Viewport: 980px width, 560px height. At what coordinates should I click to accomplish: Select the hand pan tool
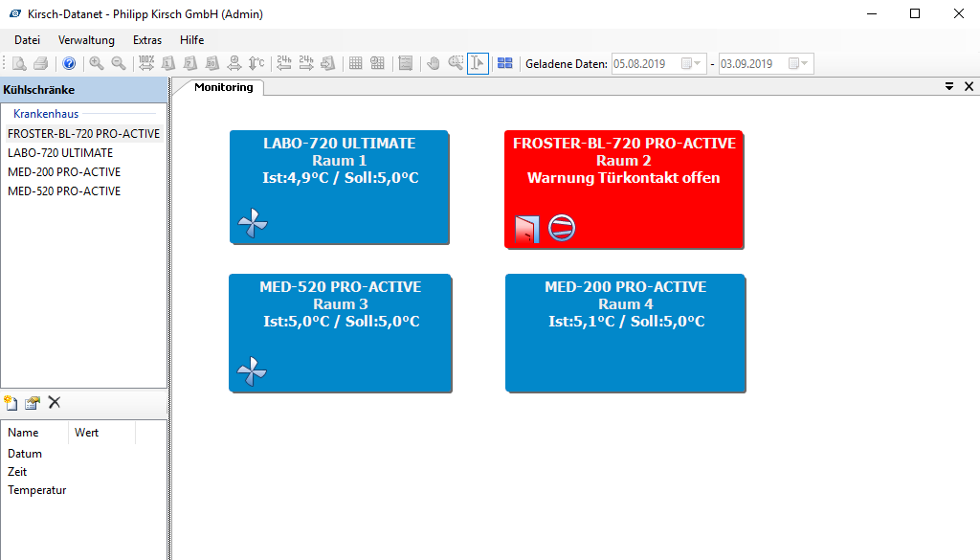pos(434,63)
